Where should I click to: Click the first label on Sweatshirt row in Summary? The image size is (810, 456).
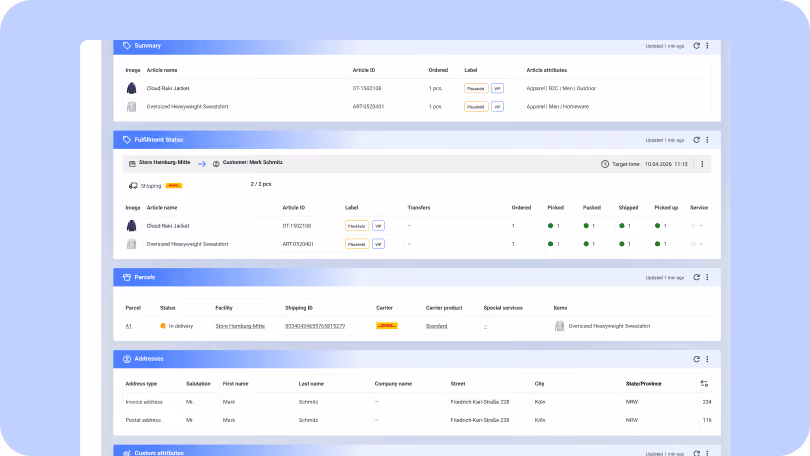[476, 107]
